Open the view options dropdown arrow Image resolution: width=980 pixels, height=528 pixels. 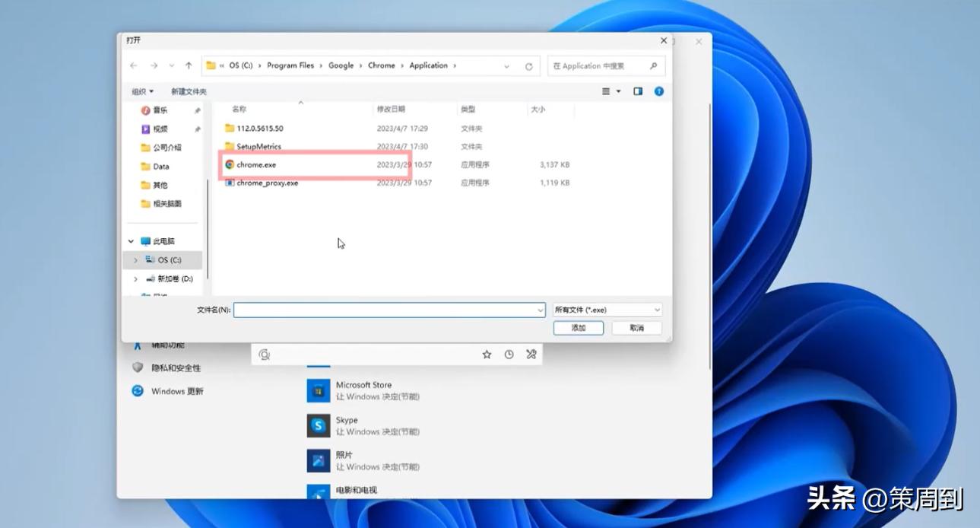(x=618, y=91)
